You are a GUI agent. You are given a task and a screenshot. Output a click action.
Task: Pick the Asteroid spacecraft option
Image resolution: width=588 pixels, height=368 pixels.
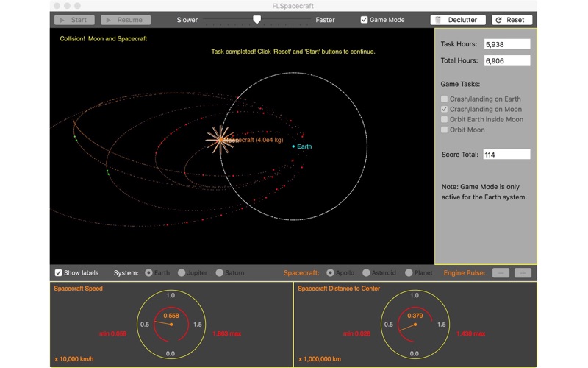[x=366, y=273]
